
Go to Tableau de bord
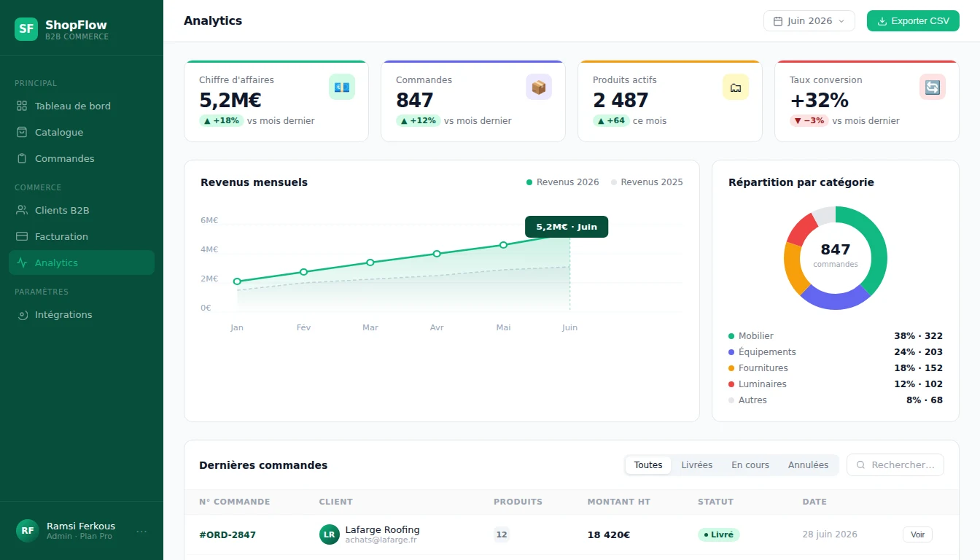(x=82, y=106)
